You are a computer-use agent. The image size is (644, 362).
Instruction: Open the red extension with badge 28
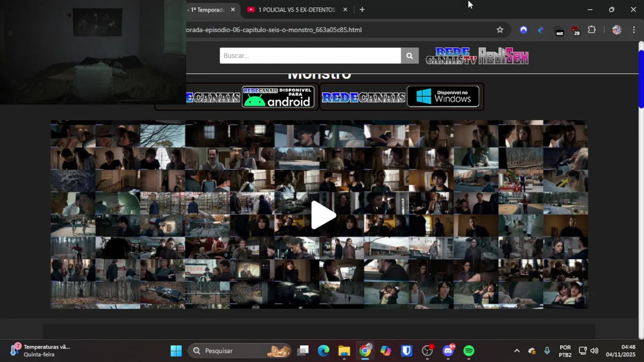575,31
